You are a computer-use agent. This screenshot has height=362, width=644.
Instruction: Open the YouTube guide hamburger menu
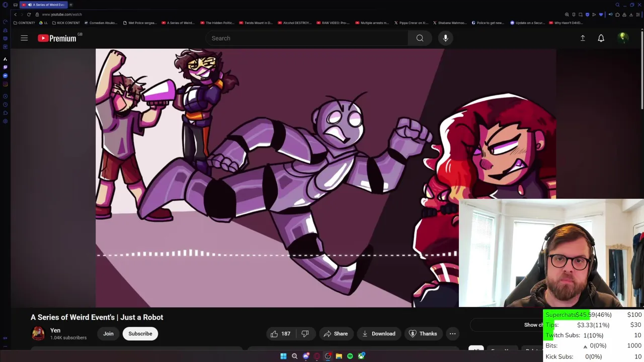tap(24, 38)
